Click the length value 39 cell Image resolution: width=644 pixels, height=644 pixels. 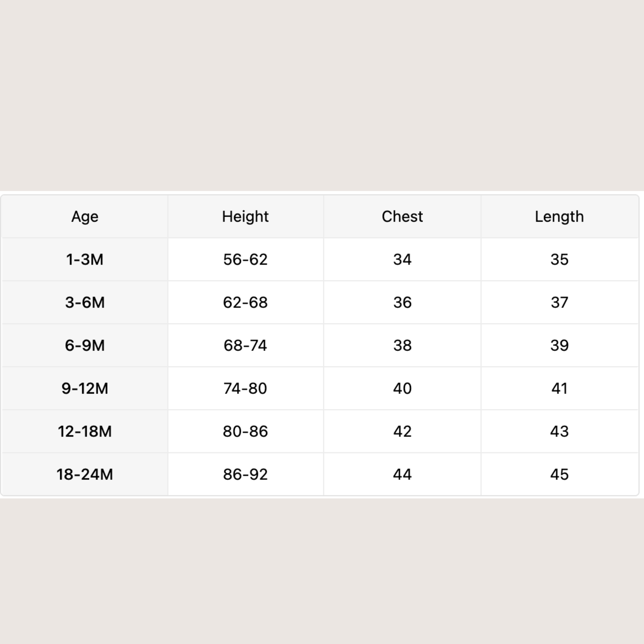(x=560, y=345)
